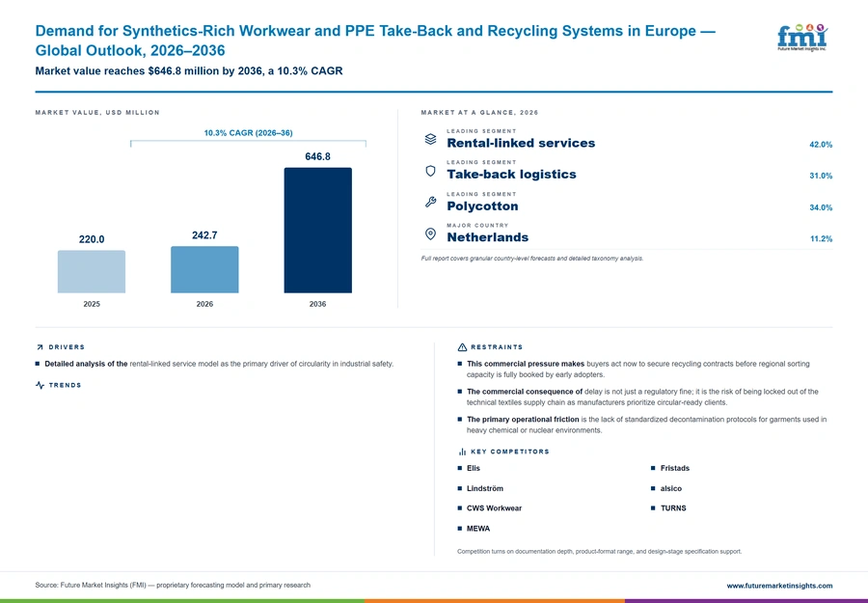Click the 'Competition turns on documentation depth' note
The height and width of the screenshot is (603, 868).
pos(599,552)
